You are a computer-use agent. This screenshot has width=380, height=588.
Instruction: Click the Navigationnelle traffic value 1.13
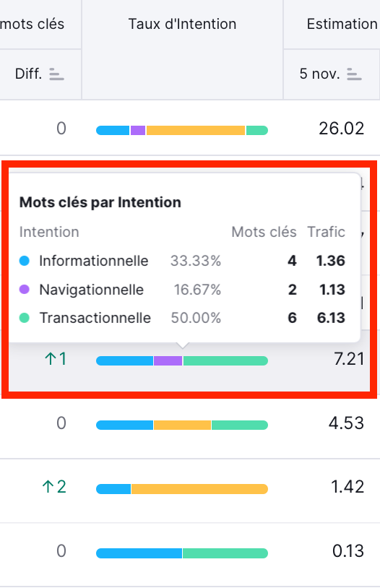(332, 289)
